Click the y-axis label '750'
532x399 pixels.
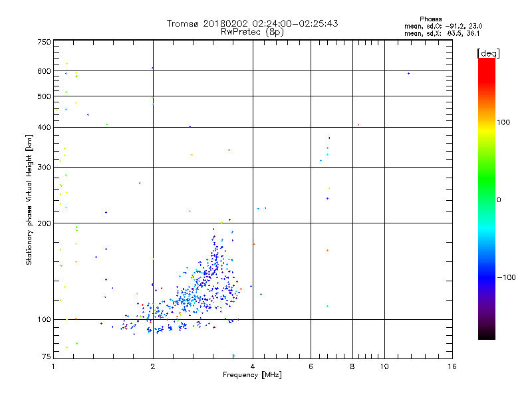pyautogui.click(x=44, y=42)
